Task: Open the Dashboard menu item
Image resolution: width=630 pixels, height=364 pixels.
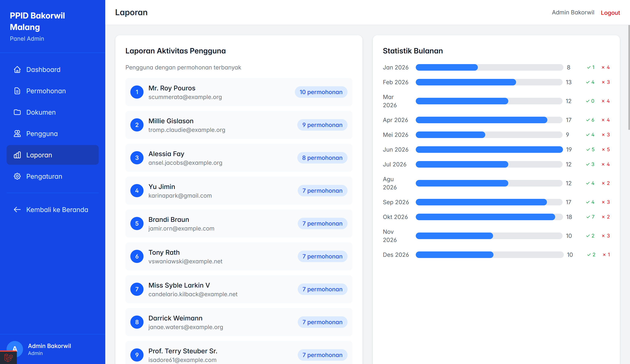Action: pos(52,69)
